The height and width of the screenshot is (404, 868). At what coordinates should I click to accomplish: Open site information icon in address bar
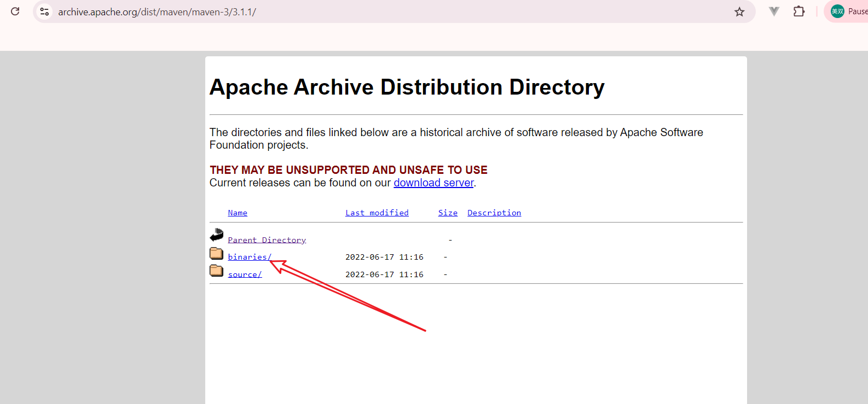pyautogui.click(x=44, y=11)
